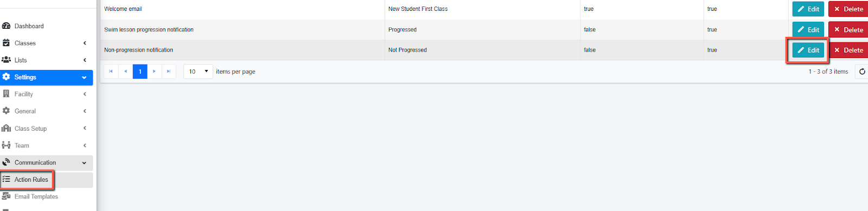
Task: Click the Facility building icon
Action: coord(7,94)
